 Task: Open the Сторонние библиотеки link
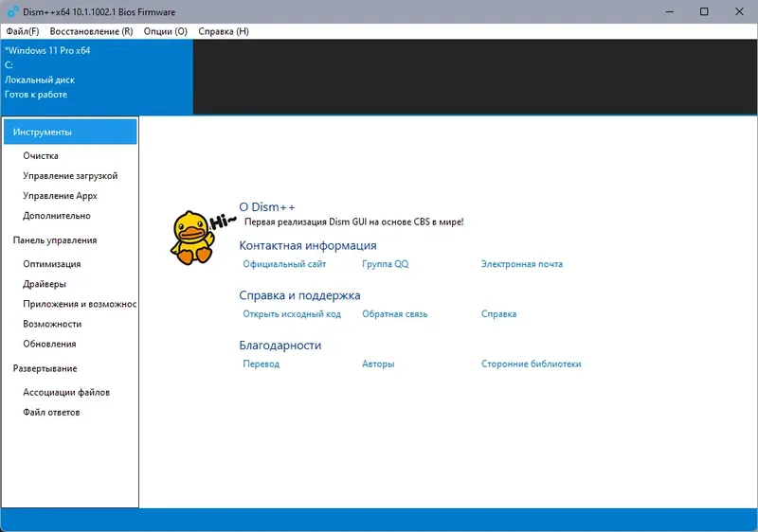point(531,364)
